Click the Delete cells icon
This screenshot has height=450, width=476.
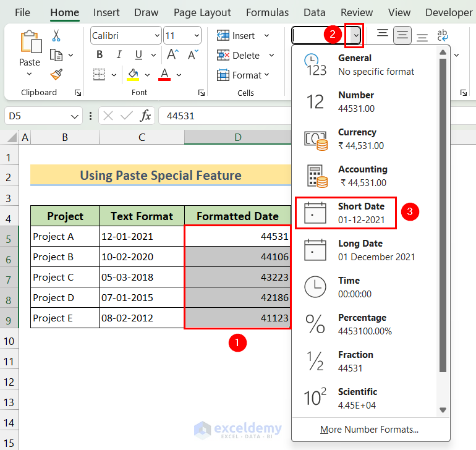point(223,55)
